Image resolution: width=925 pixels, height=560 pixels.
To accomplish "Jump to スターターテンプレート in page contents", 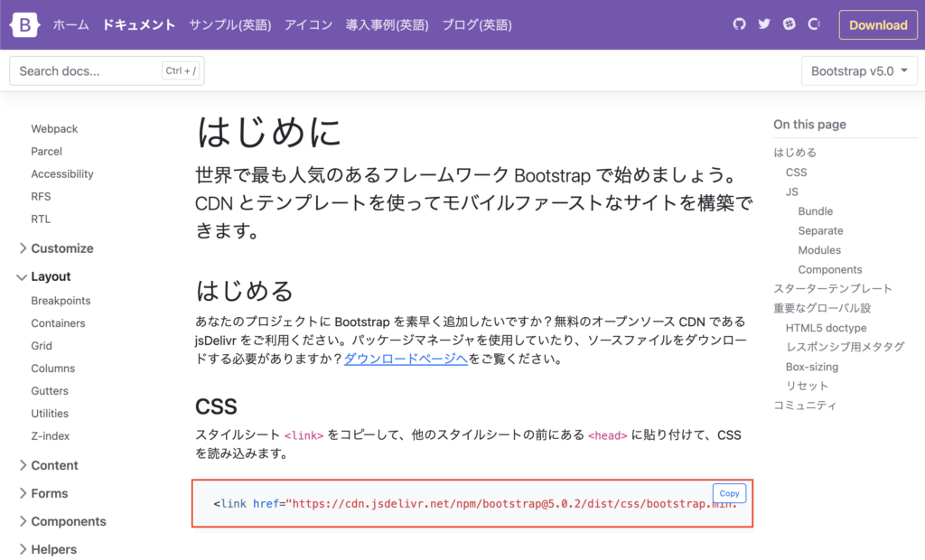I will (x=832, y=289).
